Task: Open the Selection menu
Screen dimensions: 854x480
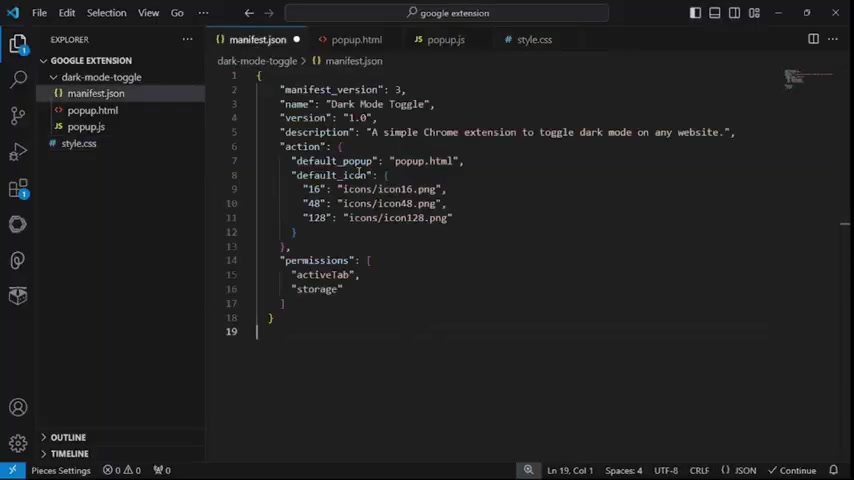Action: [x=106, y=13]
